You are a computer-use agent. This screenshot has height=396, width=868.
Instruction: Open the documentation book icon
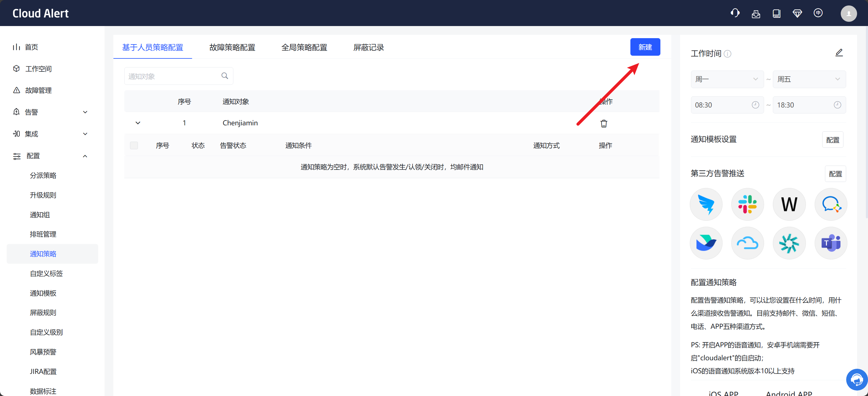(776, 13)
